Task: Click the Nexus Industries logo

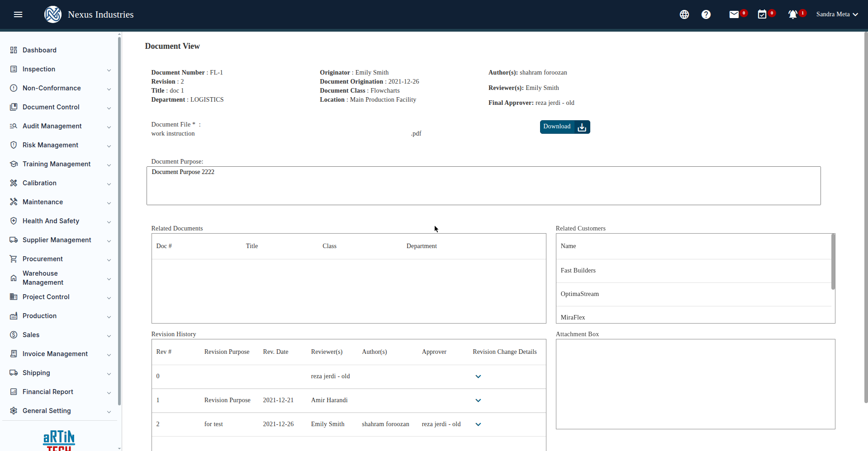Action: pyautogui.click(x=53, y=14)
